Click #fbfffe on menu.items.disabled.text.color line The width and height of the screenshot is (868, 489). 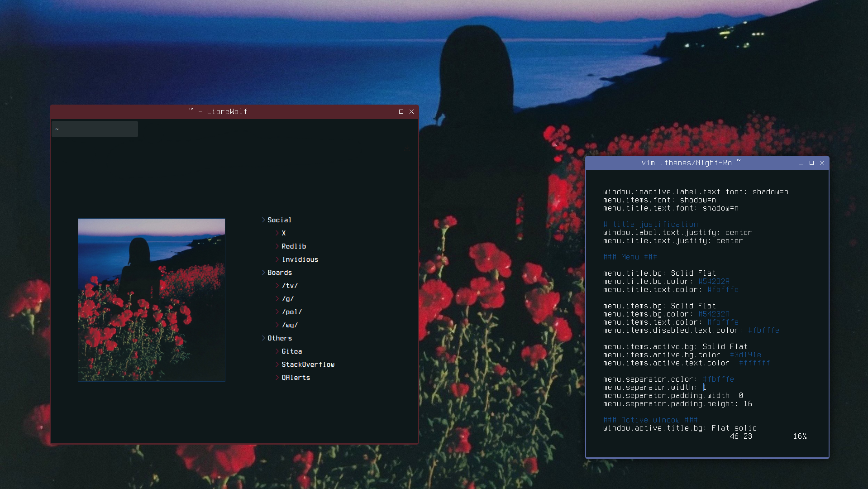[x=763, y=331]
